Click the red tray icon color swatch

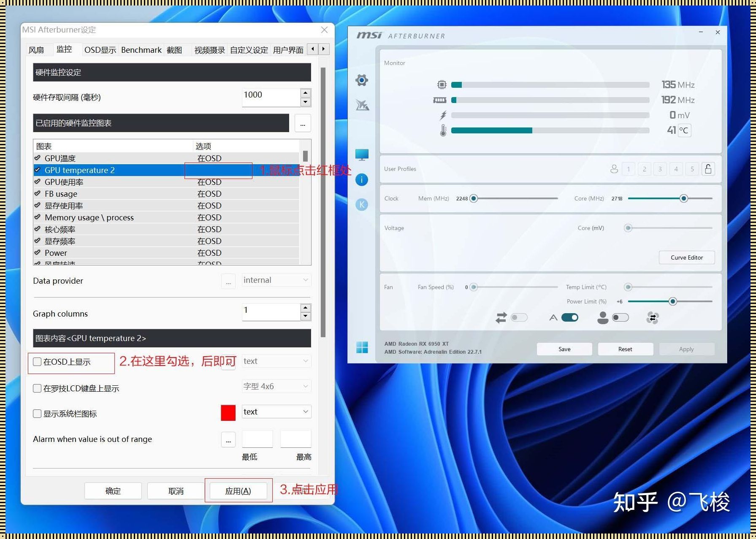228,413
